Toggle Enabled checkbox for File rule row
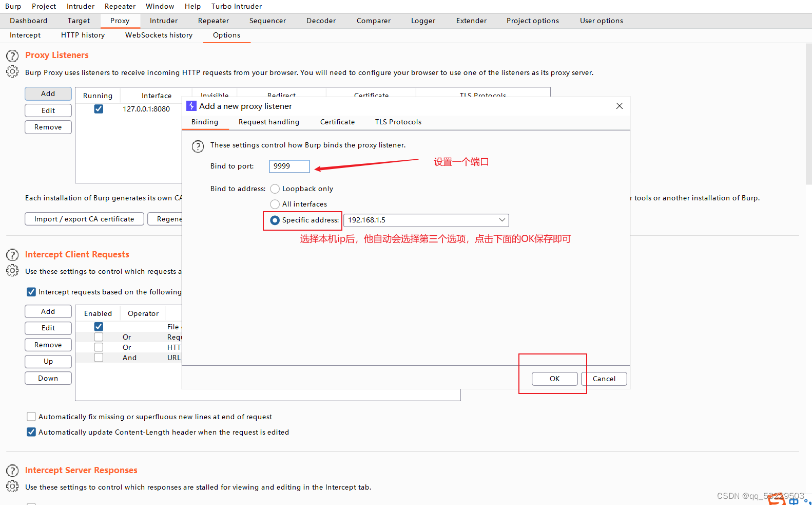This screenshot has height=505, width=812. coord(99,327)
